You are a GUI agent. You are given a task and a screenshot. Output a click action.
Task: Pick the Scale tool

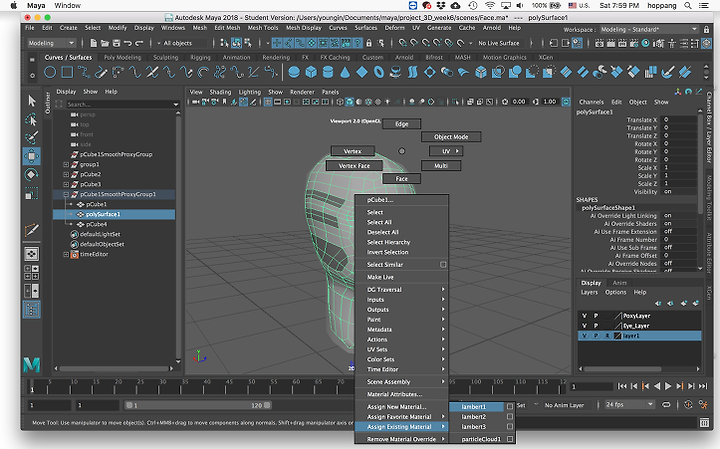pos(32,194)
